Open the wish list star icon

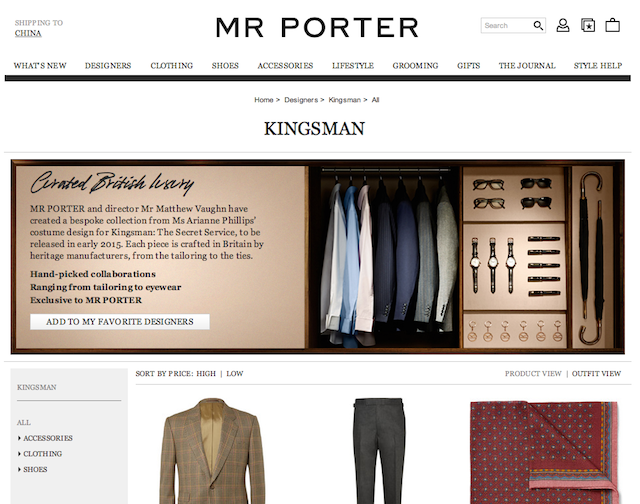[588, 25]
